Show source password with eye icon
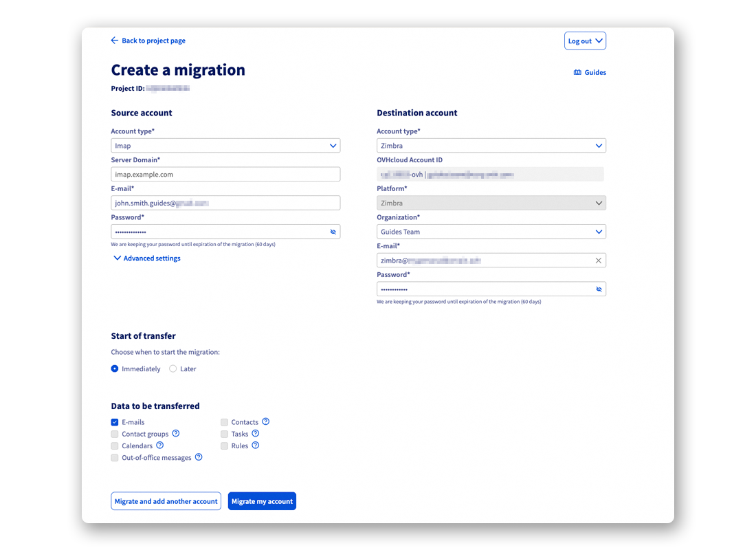Image resolution: width=756 pixels, height=550 pixels. (x=333, y=232)
